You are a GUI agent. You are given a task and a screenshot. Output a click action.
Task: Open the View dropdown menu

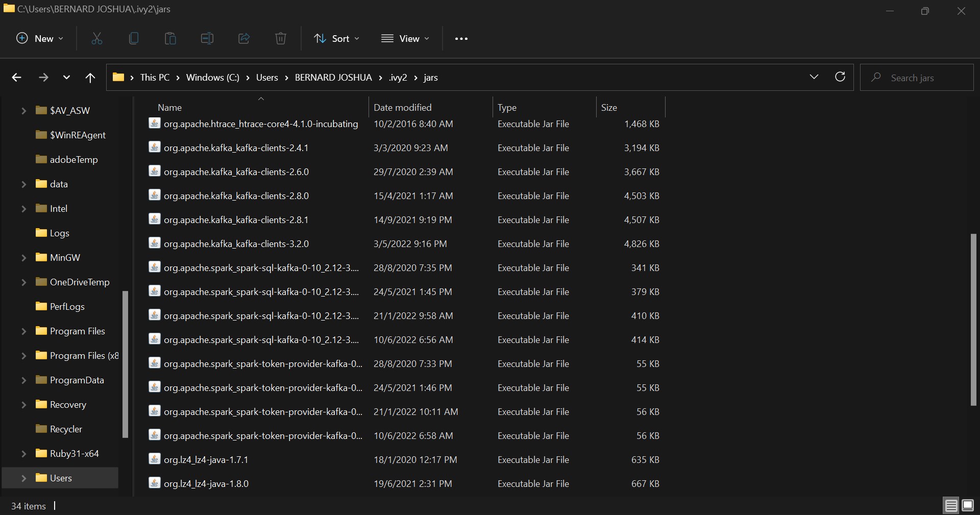(406, 38)
